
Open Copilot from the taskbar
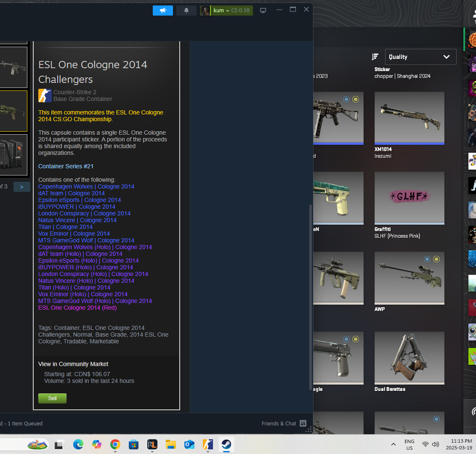click(x=96, y=445)
